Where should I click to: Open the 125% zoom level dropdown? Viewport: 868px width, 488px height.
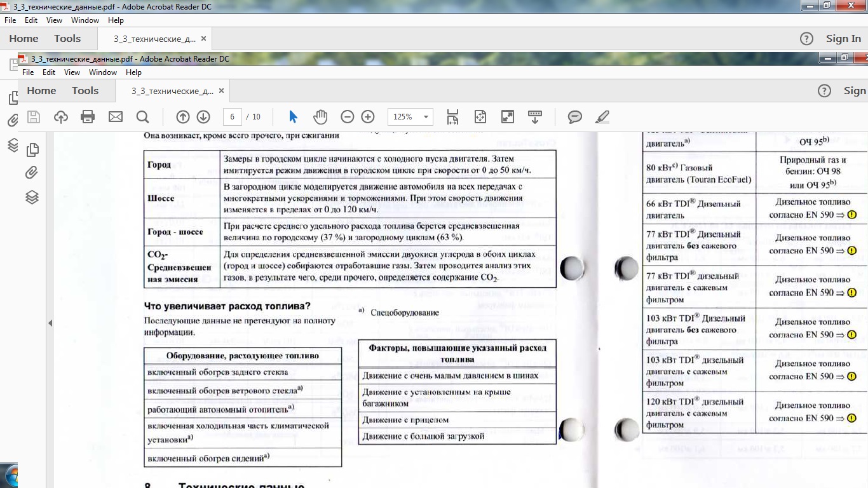tap(426, 117)
